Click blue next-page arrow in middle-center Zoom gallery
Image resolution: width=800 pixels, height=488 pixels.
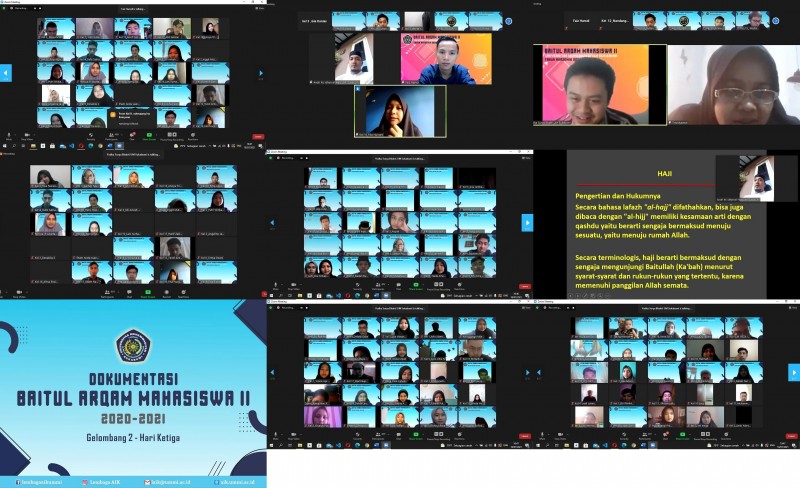tap(527, 222)
